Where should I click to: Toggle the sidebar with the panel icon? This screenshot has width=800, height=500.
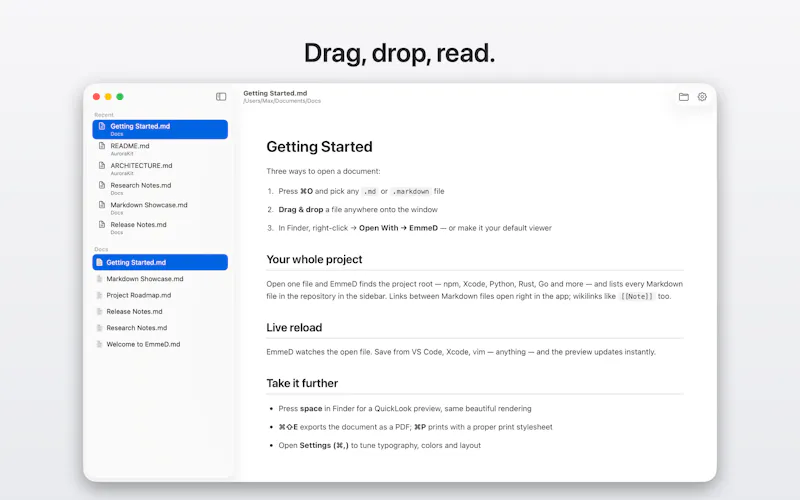pyautogui.click(x=221, y=96)
